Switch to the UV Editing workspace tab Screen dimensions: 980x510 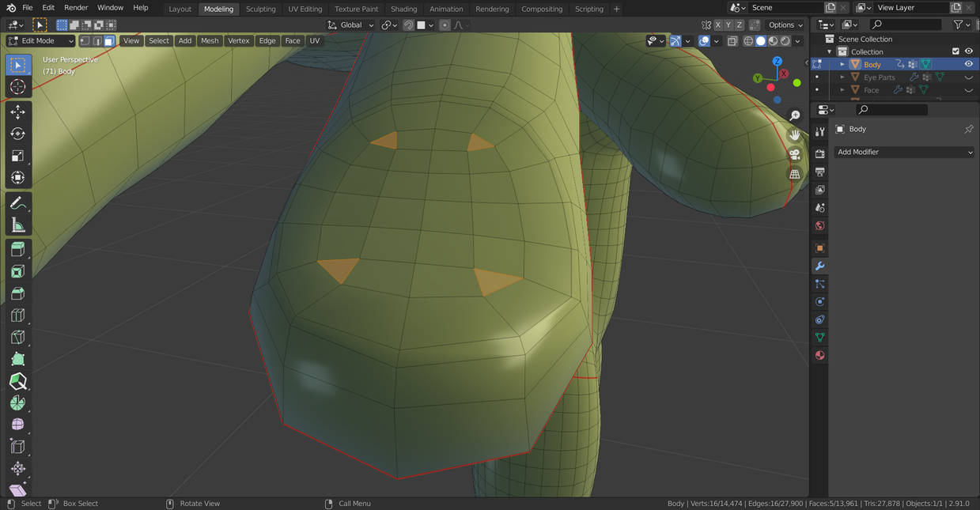[x=305, y=9]
